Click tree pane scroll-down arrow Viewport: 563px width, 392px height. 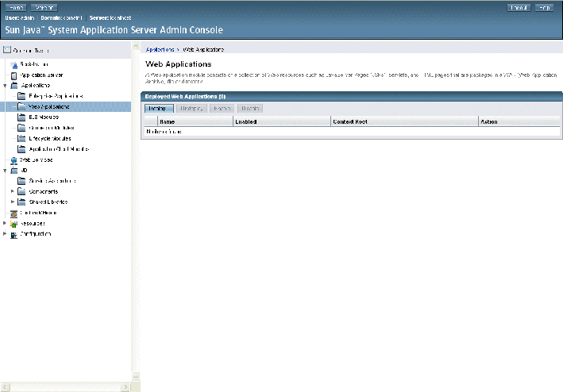tap(136, 376)
